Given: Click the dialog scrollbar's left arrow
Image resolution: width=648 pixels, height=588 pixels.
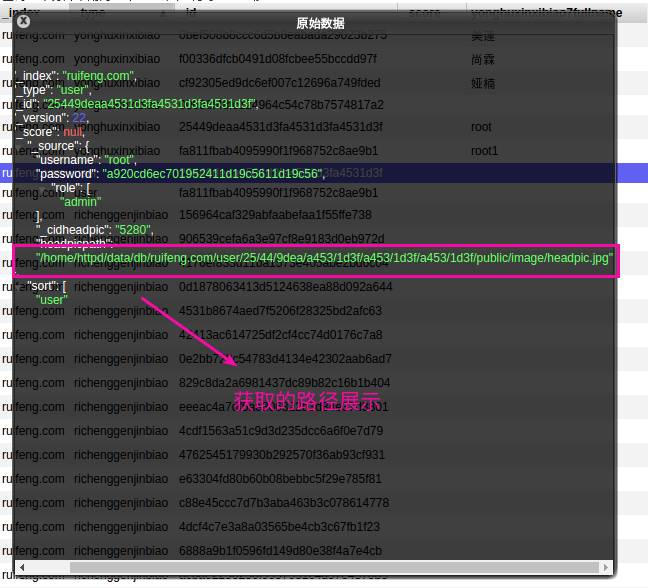Looking at the screenshot, I should pyautogui.click(x=22, y=567).
